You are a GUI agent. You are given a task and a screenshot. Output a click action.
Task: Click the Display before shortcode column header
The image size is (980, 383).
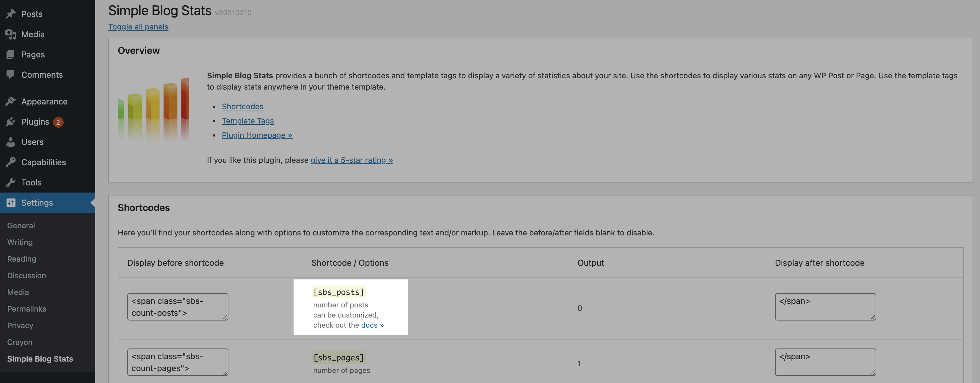click(x=175, y=263)
